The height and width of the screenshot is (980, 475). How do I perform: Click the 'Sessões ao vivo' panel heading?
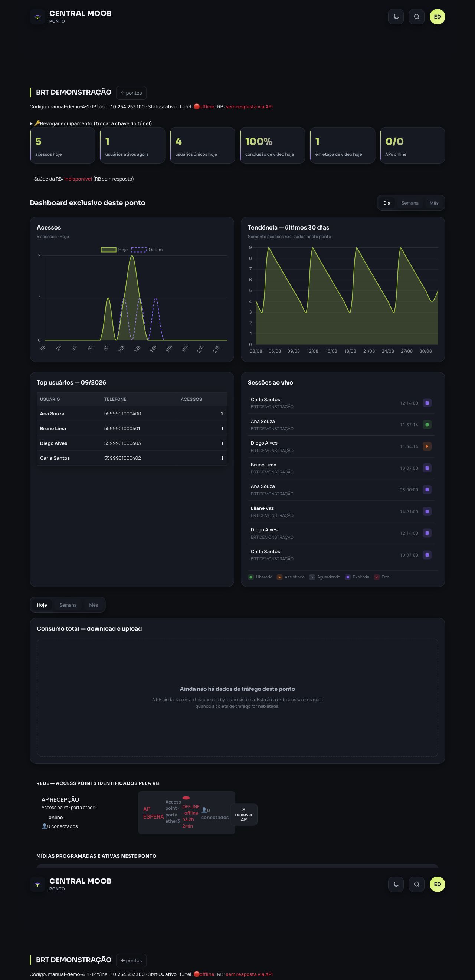[x=271, y=383]
